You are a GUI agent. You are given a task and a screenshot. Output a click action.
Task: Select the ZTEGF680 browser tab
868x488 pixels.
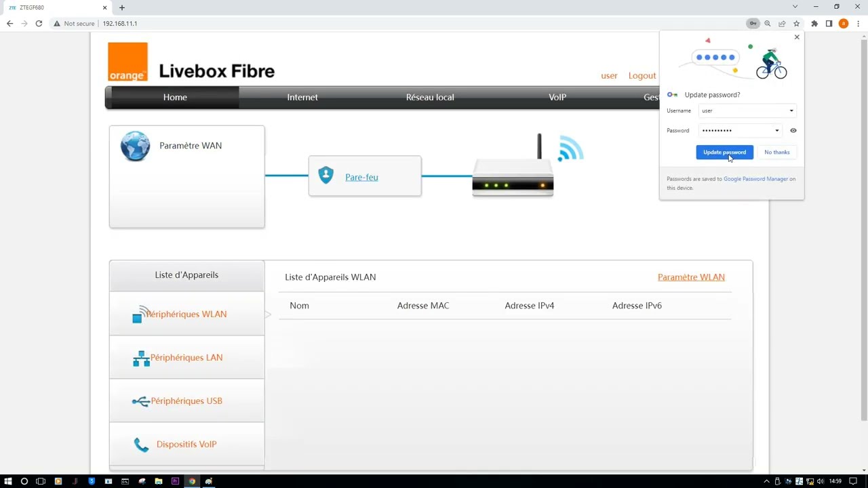[57, 7]
